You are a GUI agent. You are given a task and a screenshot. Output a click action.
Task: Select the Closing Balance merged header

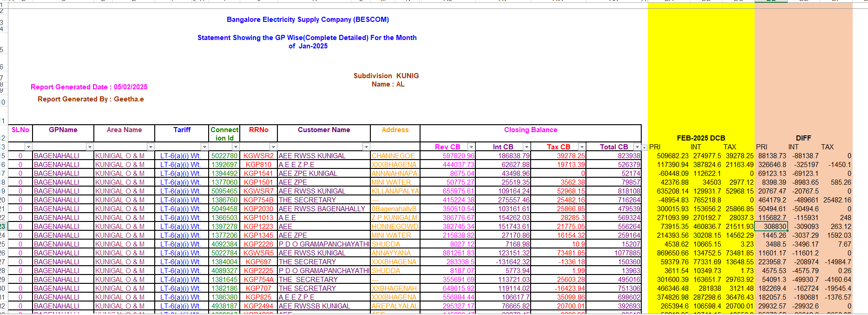531,133
